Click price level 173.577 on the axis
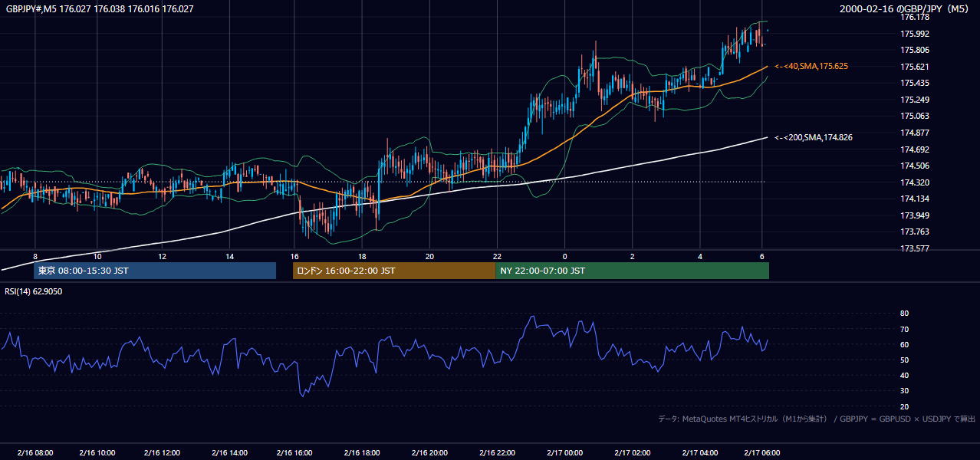 tap(915, 248)
